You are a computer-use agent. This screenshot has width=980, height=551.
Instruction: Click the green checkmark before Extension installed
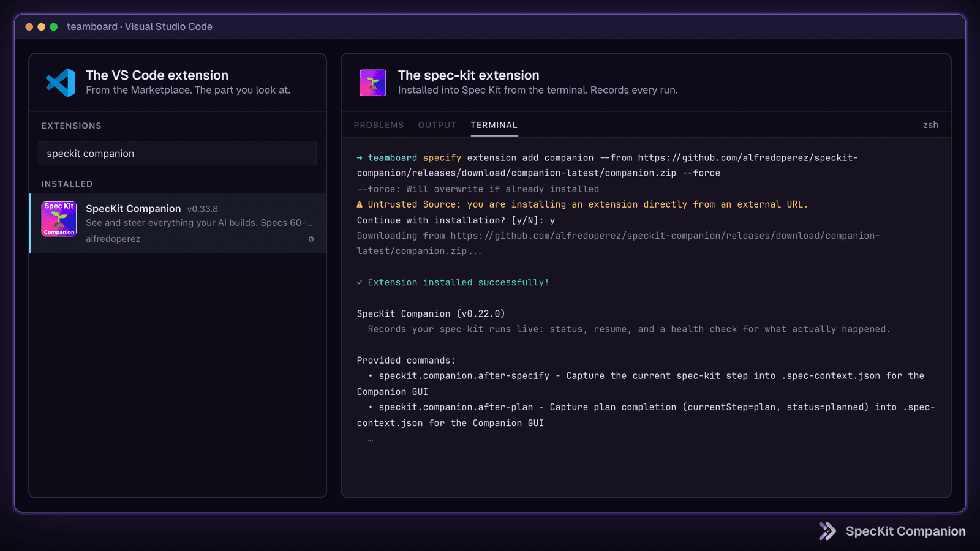pyautogui.click(x=360, y=282)
